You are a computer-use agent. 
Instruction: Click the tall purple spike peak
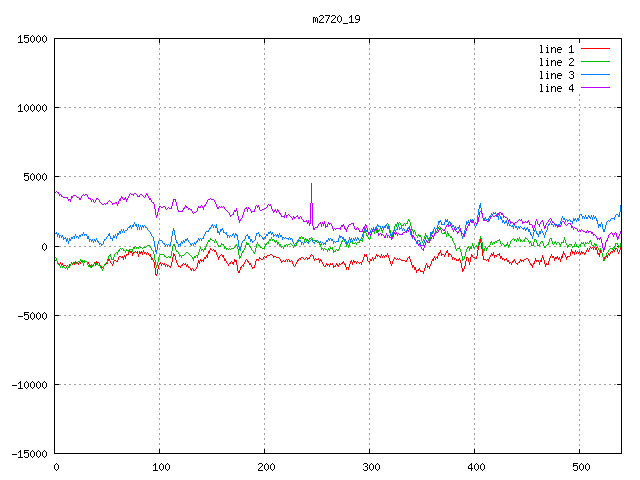[x=311, y=184]
